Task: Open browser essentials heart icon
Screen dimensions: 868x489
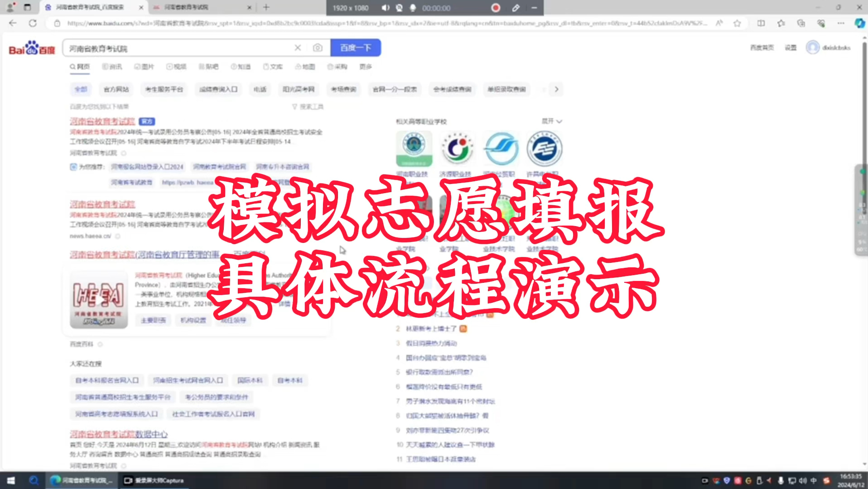Action: click(x=821, y=23)
